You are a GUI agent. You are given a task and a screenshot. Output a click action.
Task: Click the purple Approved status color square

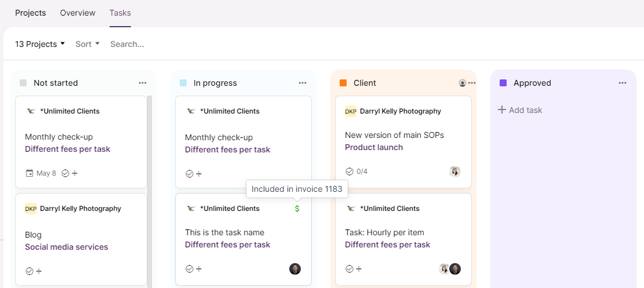(x=503, y=83)
